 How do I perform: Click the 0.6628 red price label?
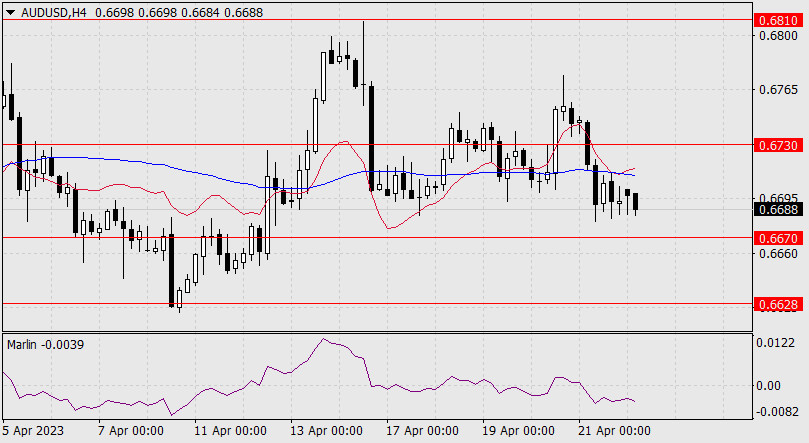pyautogui.click(x=779, y=304)
